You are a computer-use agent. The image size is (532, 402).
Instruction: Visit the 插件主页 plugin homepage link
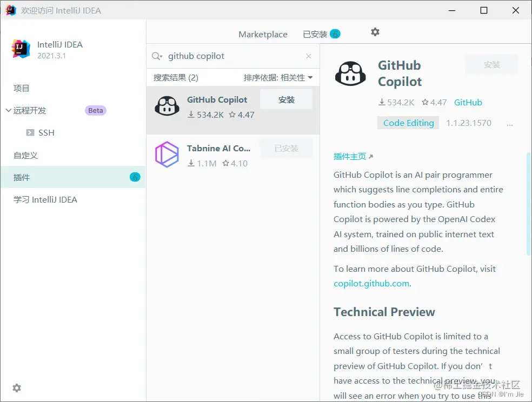coord(350,155)
